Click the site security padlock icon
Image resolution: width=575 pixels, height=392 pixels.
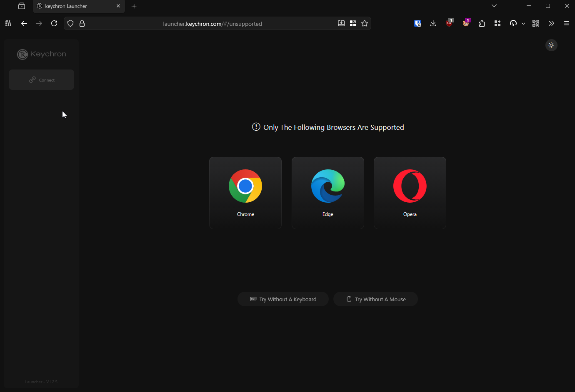coord(82,23)
